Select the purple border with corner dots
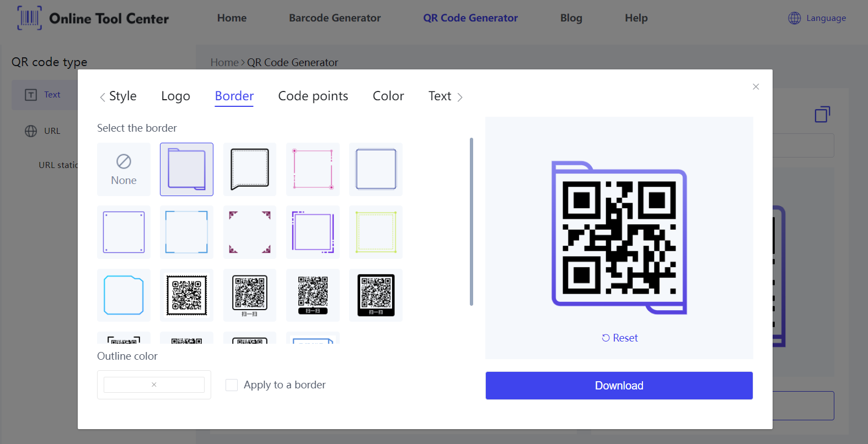Viewport: 868px width, 444px height. (124, 232)
